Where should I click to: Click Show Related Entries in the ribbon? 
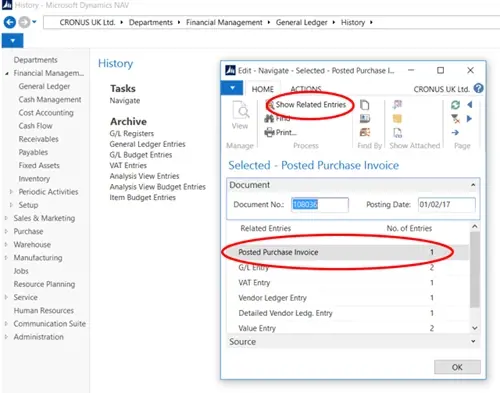click(x=307, y=105)
